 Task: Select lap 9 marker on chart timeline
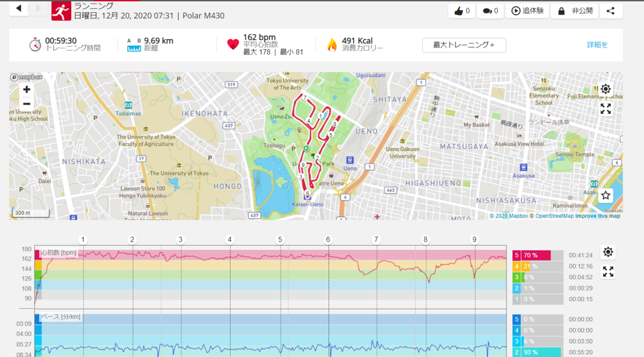[474, 240]
